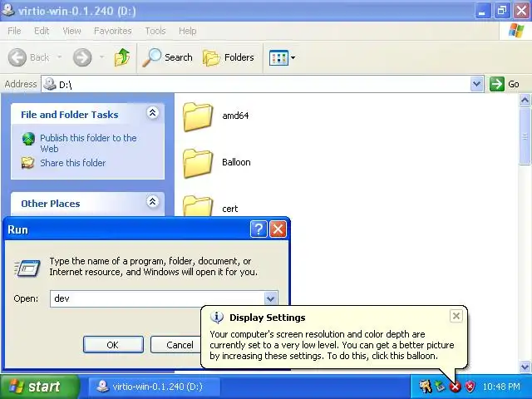Viewport: 532px width, 399px height.
Task: Click the red security shield tray icon
Action: [x=470, y=386]
